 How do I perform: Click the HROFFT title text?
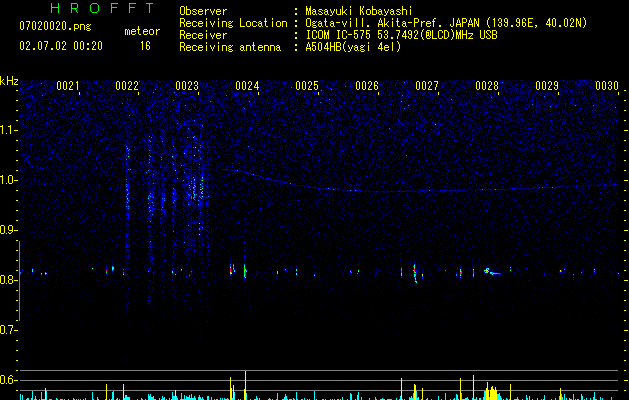(102, 8)
